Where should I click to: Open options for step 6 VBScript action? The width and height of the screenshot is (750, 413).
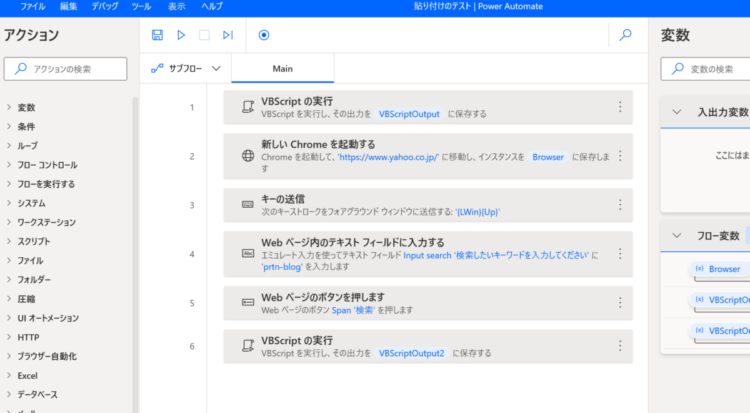(620, 346)
